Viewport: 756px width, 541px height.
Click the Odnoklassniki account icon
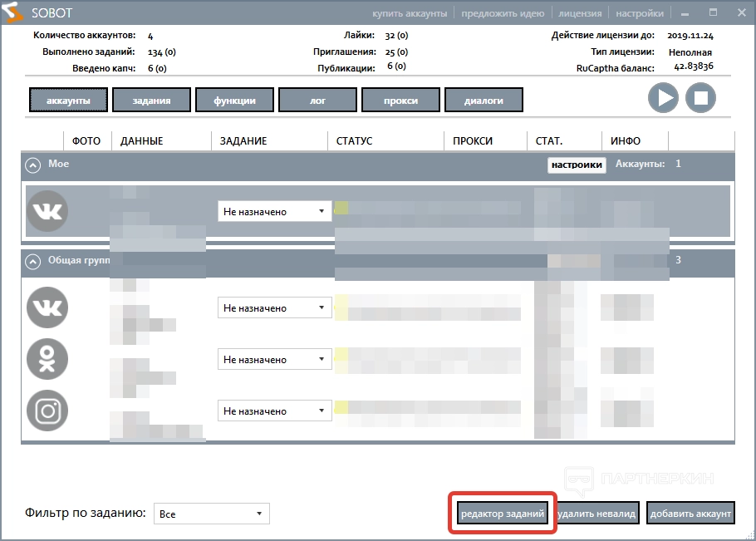47,359
